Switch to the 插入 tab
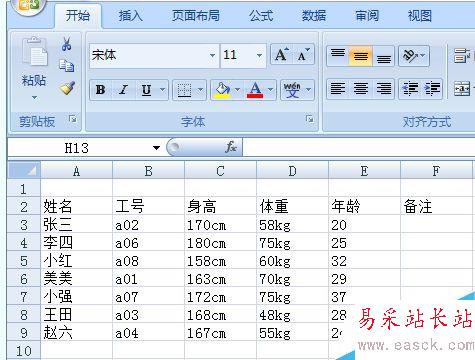The width and height of the screenshot is (475, 360). pos(131,16)
